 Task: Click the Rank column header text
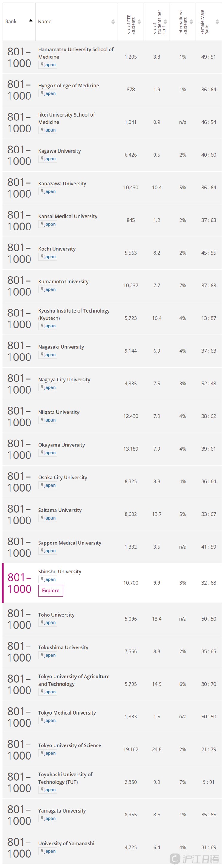tap(11, 22)
